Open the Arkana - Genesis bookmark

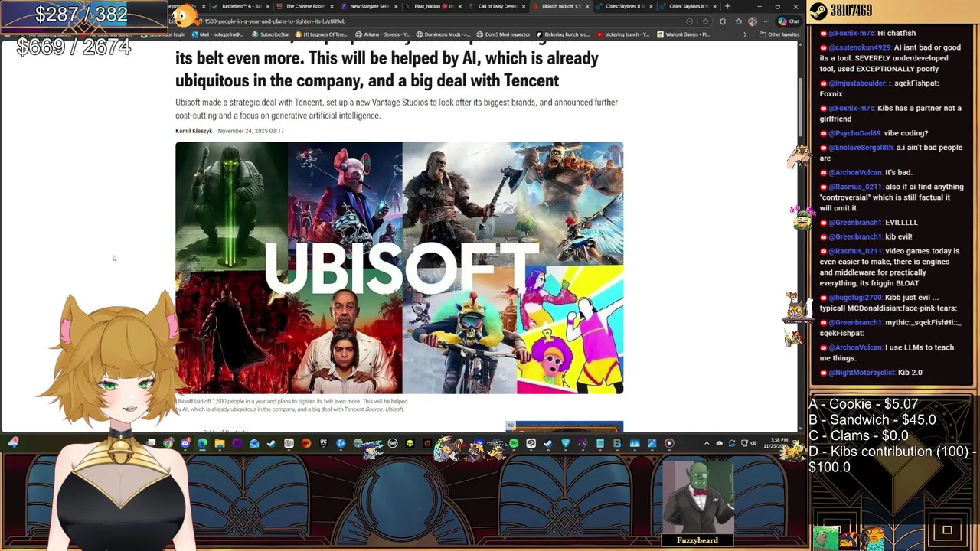coord(383,34)
